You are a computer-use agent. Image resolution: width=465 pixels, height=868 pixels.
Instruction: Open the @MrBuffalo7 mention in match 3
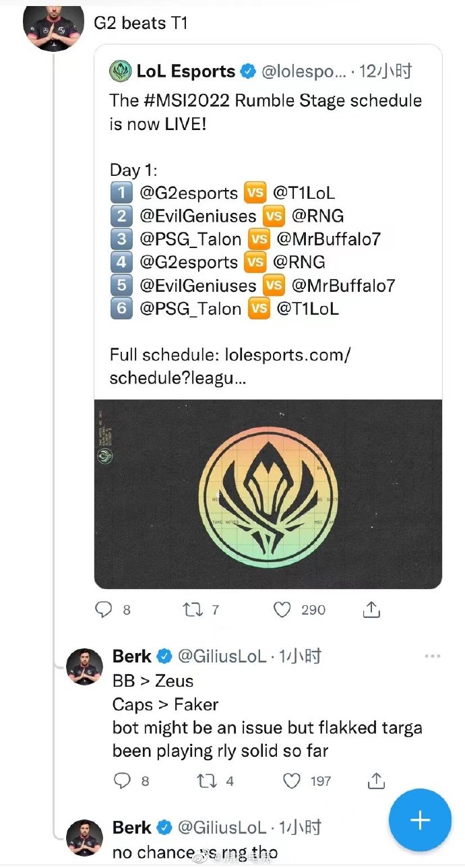pos(328,239)
